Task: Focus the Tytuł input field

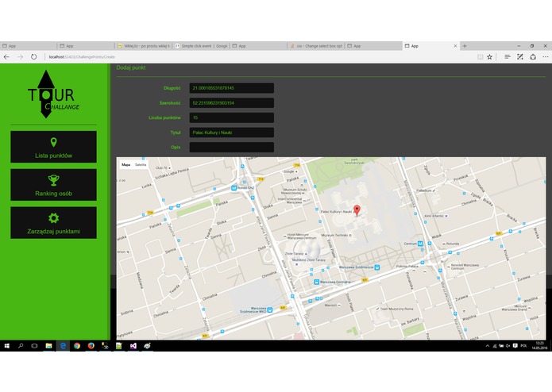Action: click(x=232, y=133)
